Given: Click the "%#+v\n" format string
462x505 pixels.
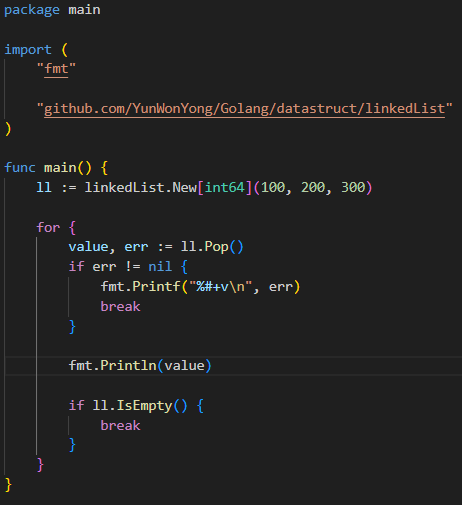Looking at the screenshot, I should click(x=220, y=287).
